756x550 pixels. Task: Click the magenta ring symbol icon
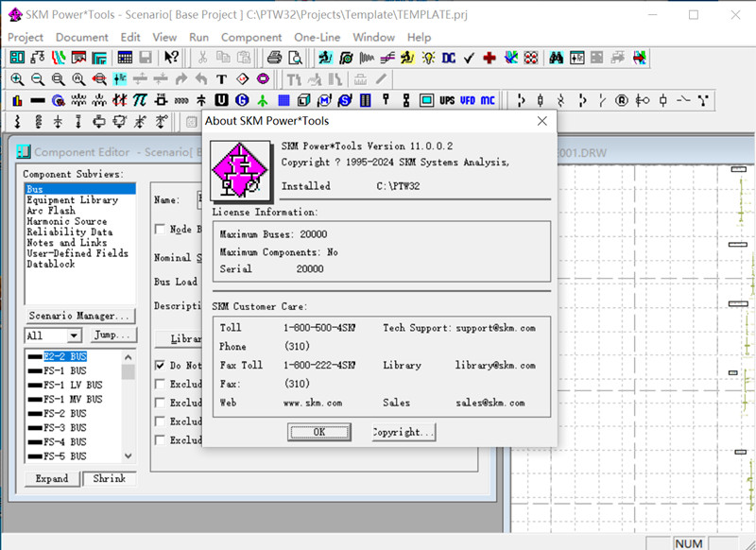[x=263, y=78]
